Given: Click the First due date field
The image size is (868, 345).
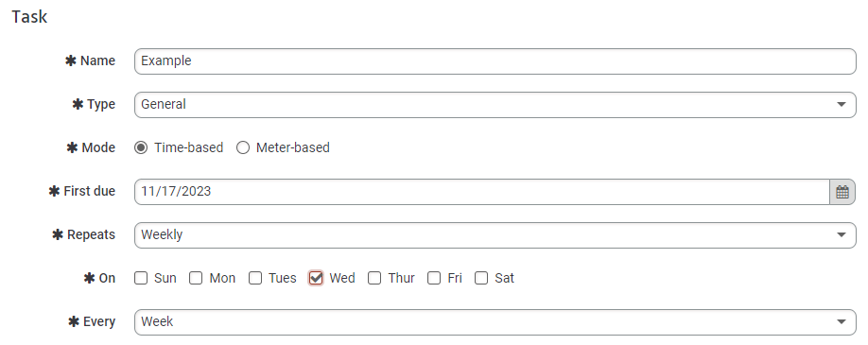Looking at the screenshot, I should pyautogui.click(x=482, y=192).
